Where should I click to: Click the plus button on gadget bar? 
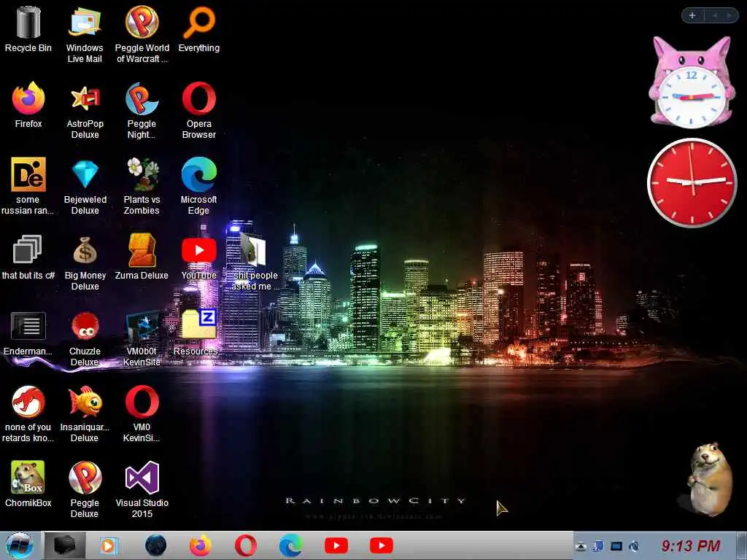[x=692, y=15]
